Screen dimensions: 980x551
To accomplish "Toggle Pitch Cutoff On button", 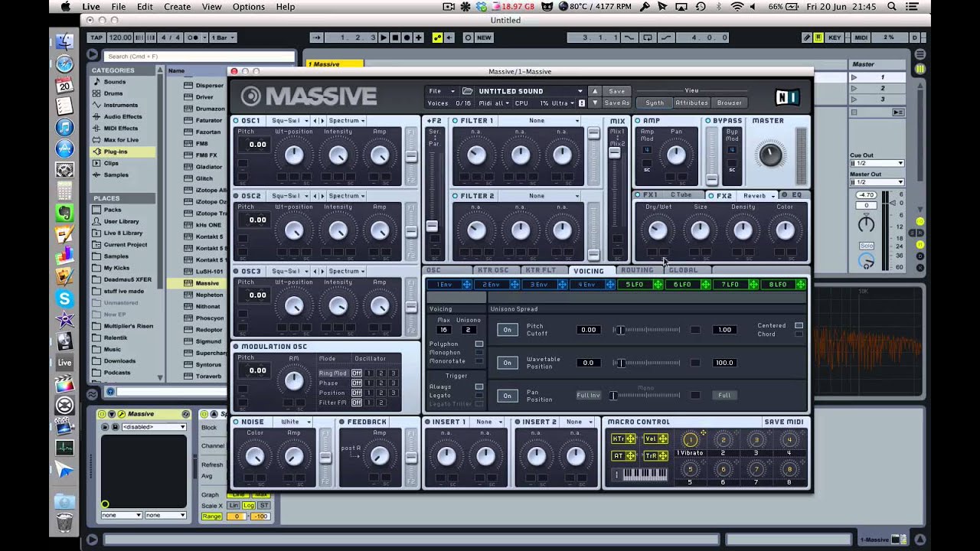I will 507,330.
